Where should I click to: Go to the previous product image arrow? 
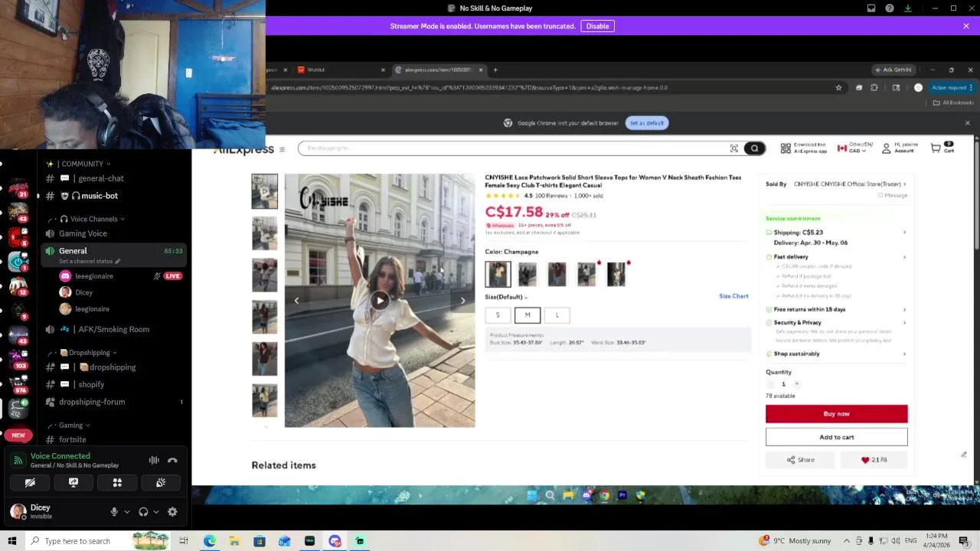[296, 300]
